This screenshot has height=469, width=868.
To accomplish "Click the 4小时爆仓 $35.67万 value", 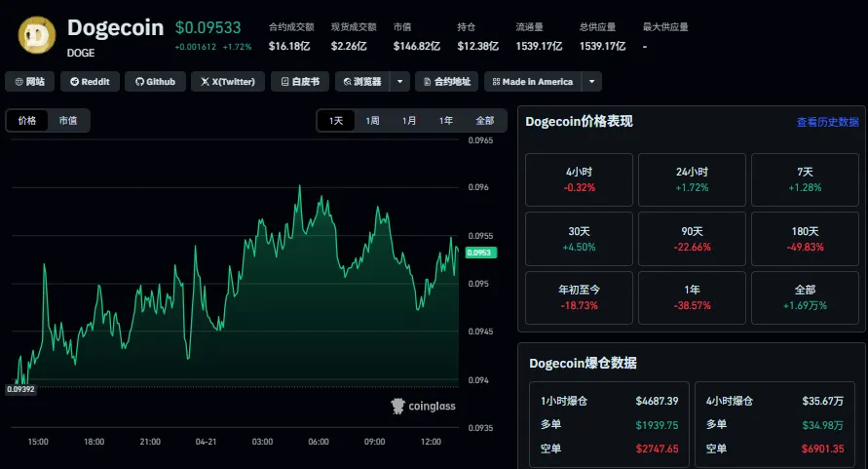I will pyautogui.click(x=822, y=401).
